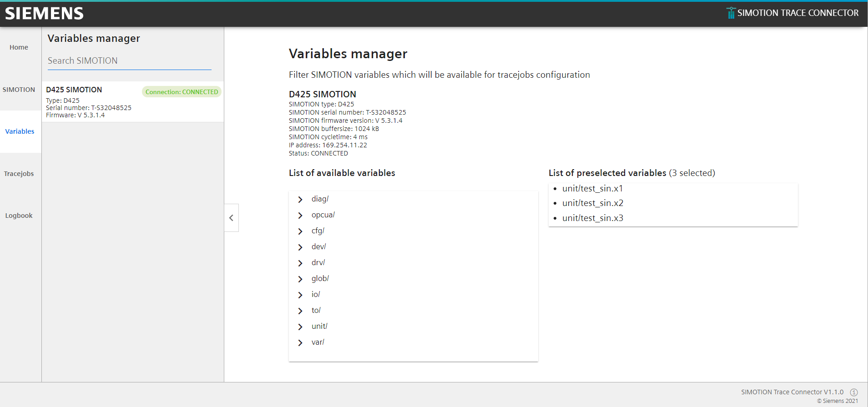
Task: Select the Variables navigation item
Action: [20, 131]
